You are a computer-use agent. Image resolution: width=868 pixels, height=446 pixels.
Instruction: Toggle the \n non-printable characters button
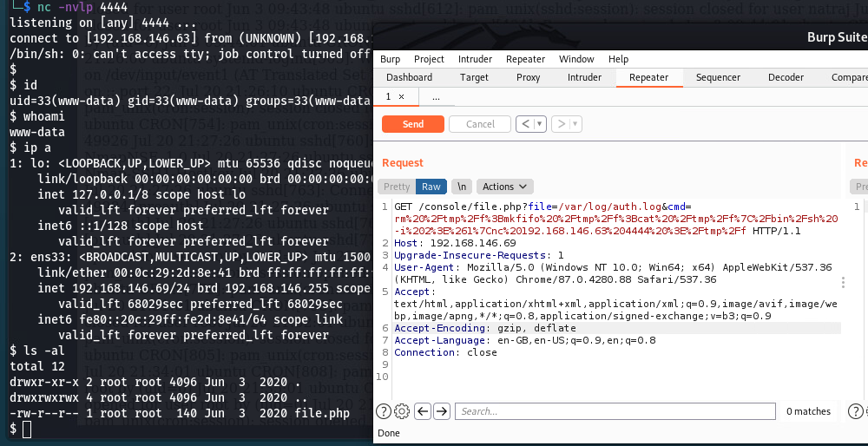462,187
